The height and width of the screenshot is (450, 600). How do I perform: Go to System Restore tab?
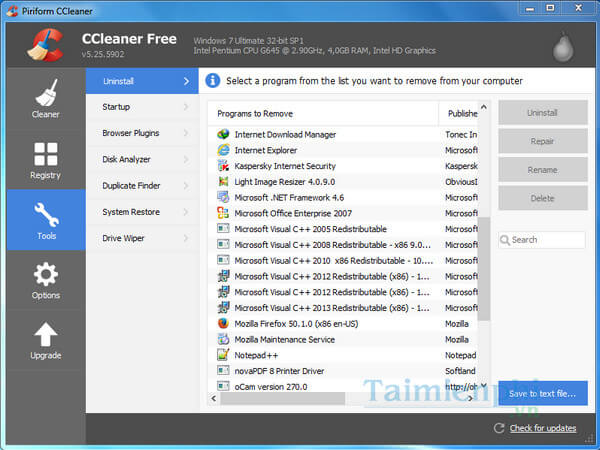[x=142, y=212]
